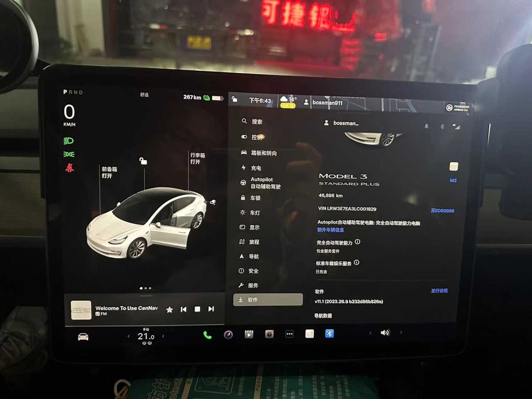Tap the white Model 3 car image
The image size is (532, 399).
click(x=146, y=223)
